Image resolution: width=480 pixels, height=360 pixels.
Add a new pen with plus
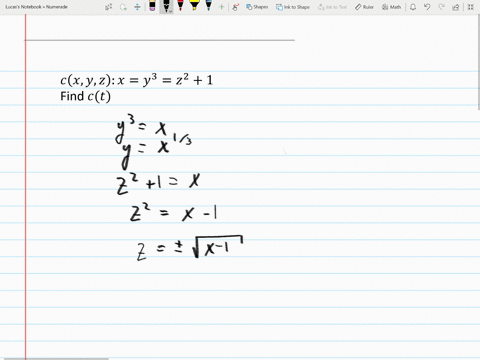[x=221, y=7]
